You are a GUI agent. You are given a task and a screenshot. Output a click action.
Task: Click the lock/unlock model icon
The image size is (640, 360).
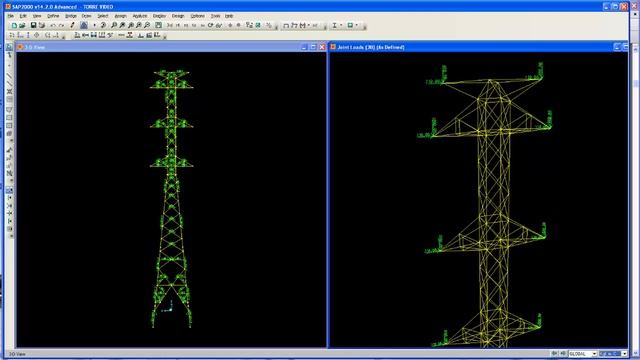tap(84, 25)
